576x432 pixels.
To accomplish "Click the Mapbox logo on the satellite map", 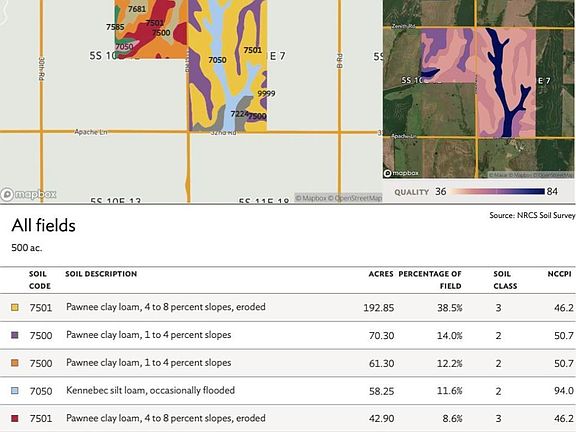I will 401,173.
